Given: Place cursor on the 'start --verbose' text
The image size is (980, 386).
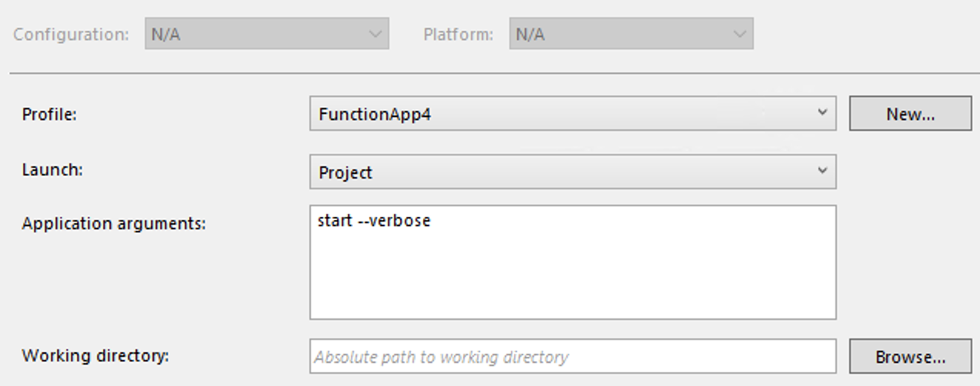Looking at the screenshot, I should (x=374, y=221).
